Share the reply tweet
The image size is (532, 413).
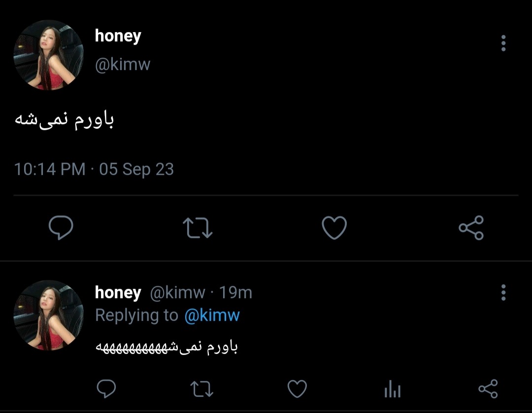point(488,389)
